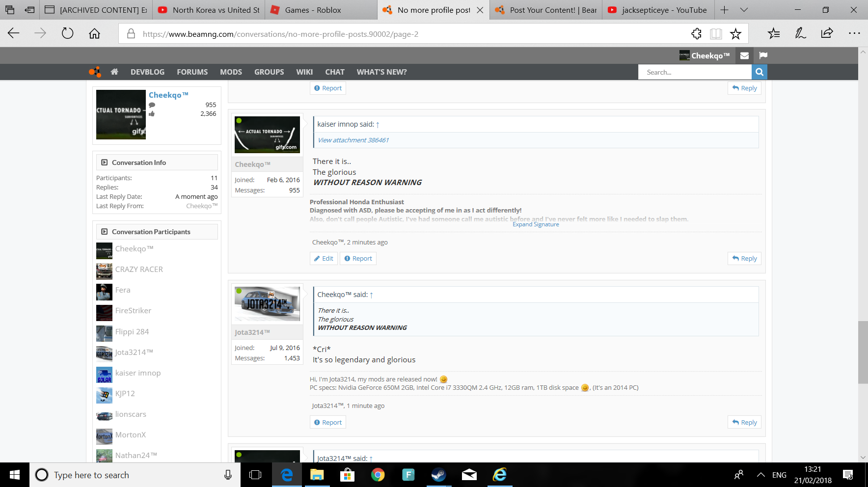
Task: Click the Jota3214 post avatar thumbnail
Action: coord(267,304)
